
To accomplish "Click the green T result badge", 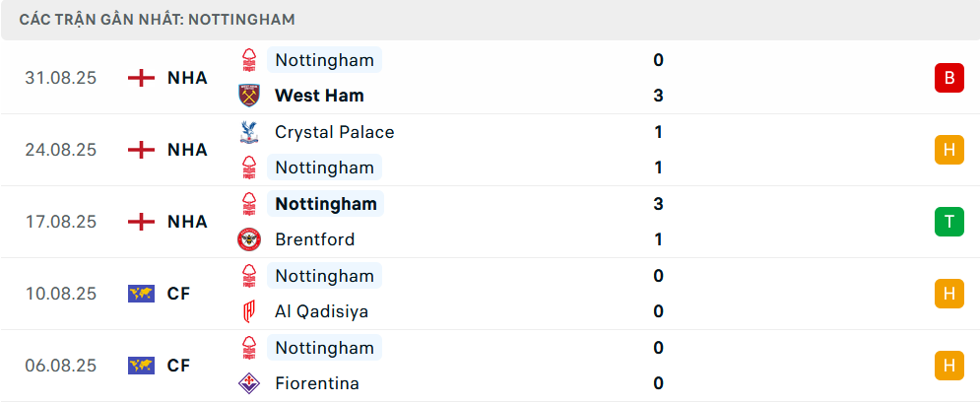I will point(948,222).
